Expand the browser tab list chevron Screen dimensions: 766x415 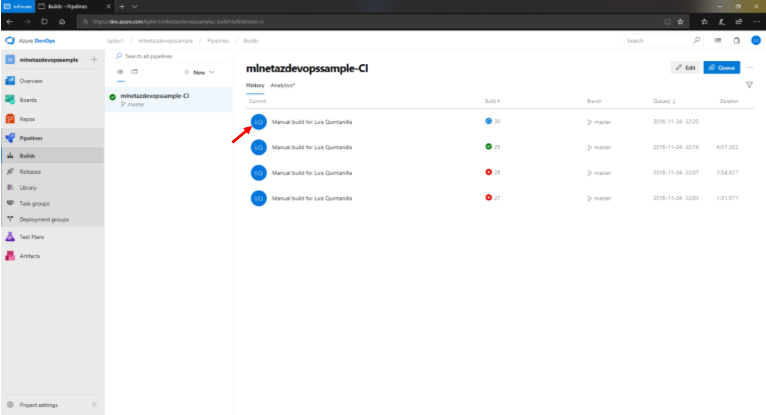135,6
